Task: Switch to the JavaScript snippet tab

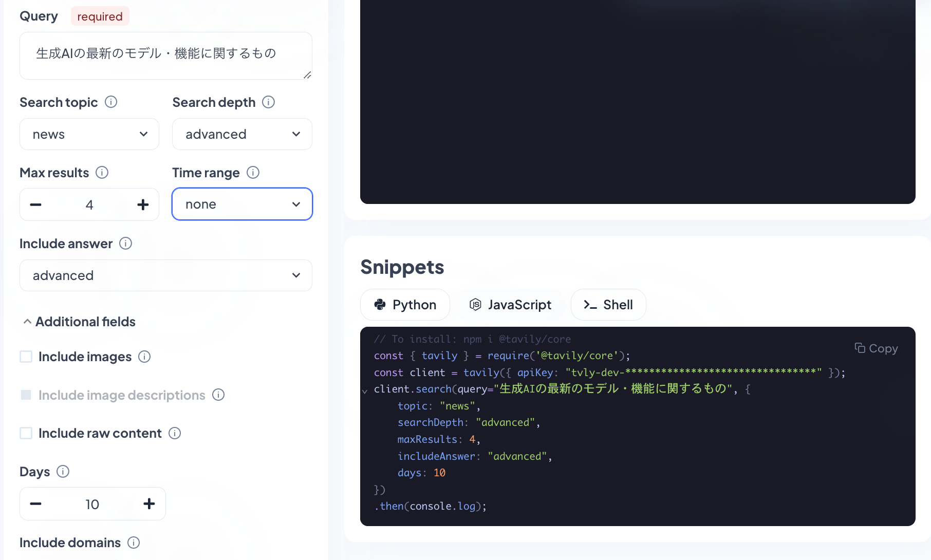Action: point(511,304)
